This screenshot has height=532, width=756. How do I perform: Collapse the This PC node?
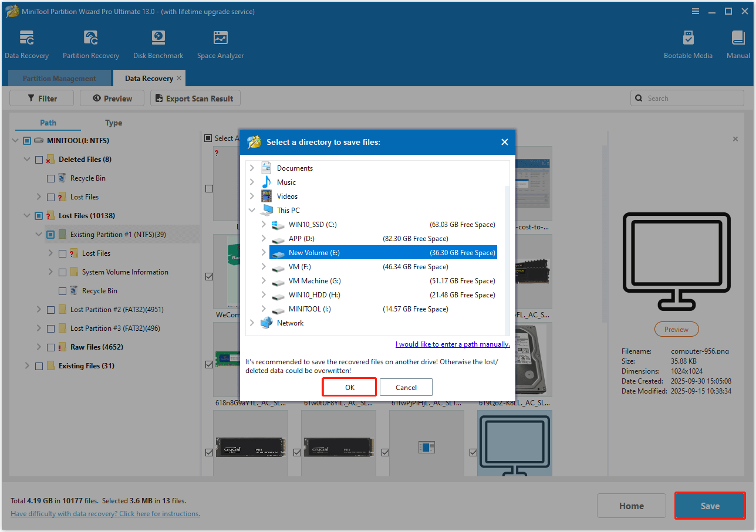point(252,209)
